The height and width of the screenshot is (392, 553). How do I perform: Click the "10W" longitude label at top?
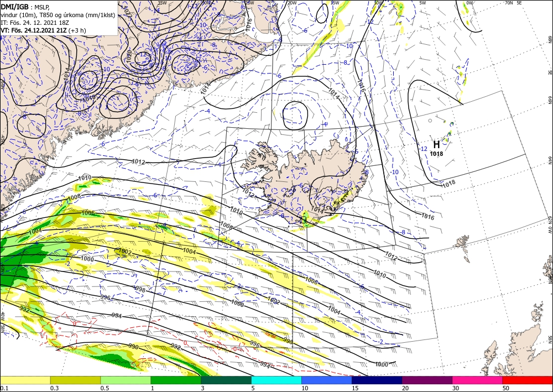[x=378, y=3]
